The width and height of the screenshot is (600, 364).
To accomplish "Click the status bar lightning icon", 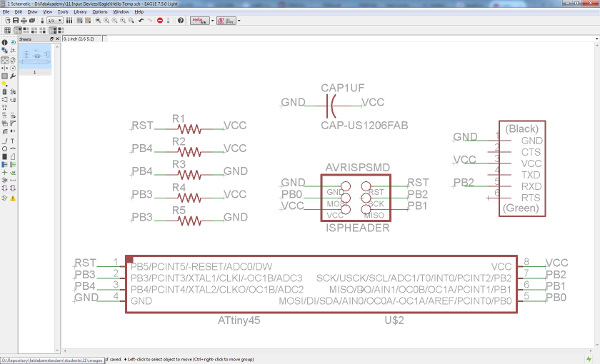I will click(x=590, y=359).
